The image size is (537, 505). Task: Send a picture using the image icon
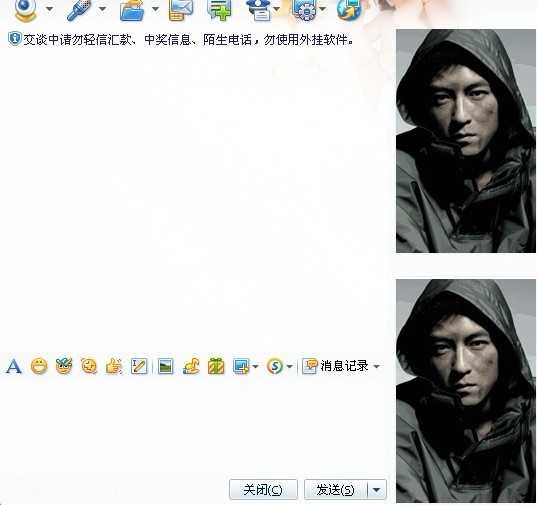pos(165,366)
